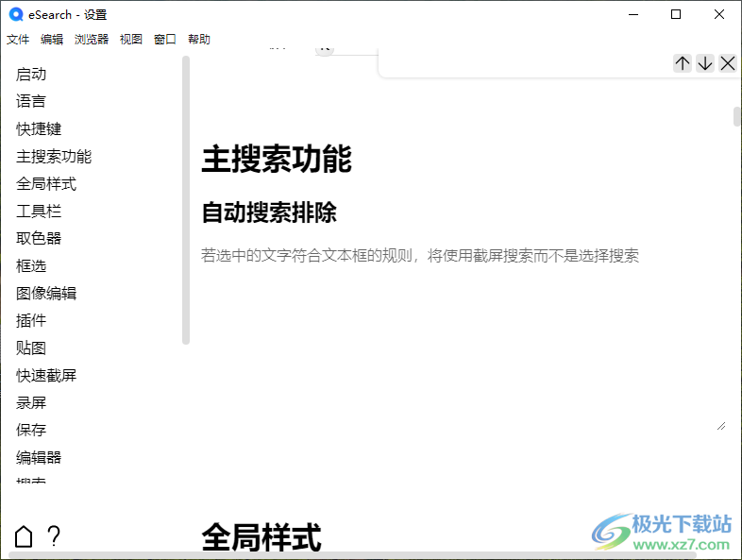This screenshot has width=742, height=560.
Task: Go to 取色器 settings section
Action: coord(39,238)
